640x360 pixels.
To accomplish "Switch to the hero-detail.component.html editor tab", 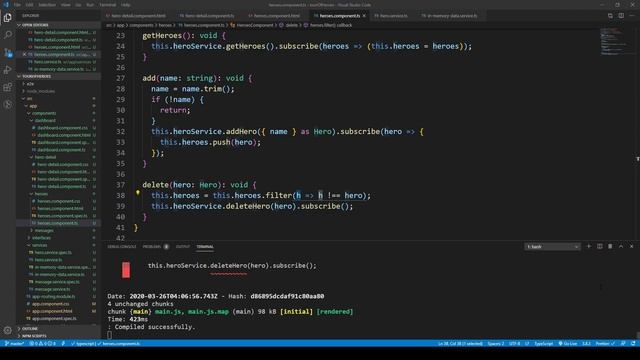I will point(138,16).
